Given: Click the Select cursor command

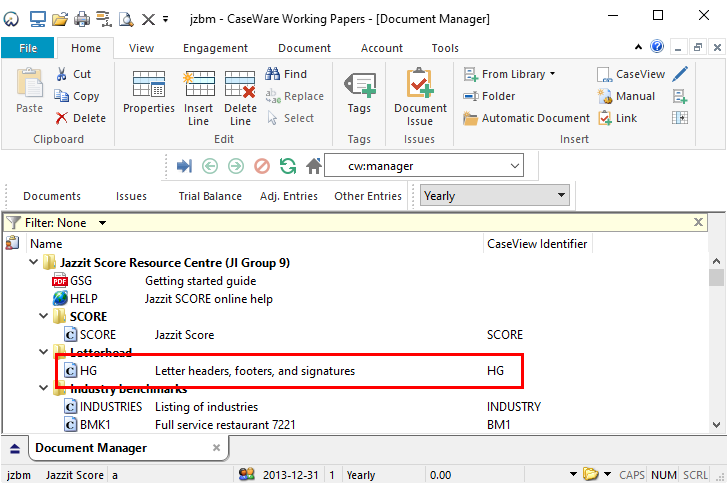Looking at the screenshot, I should (x=291, y=118).
